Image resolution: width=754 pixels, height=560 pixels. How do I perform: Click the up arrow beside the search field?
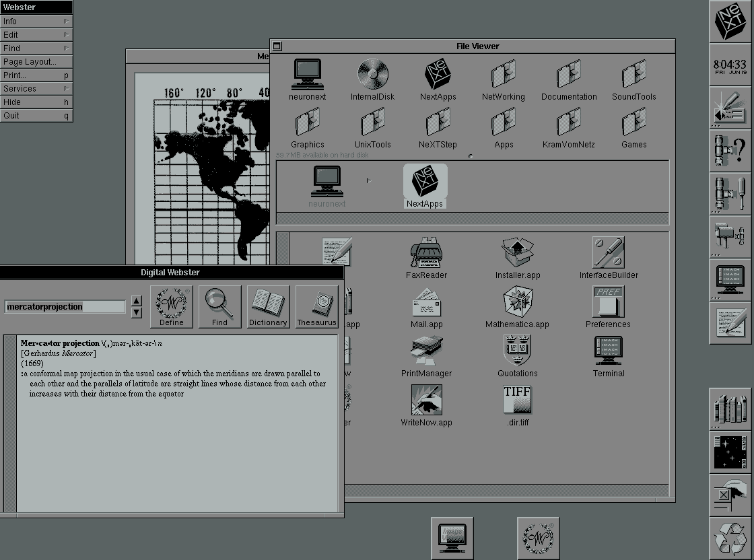click(137, 301)
